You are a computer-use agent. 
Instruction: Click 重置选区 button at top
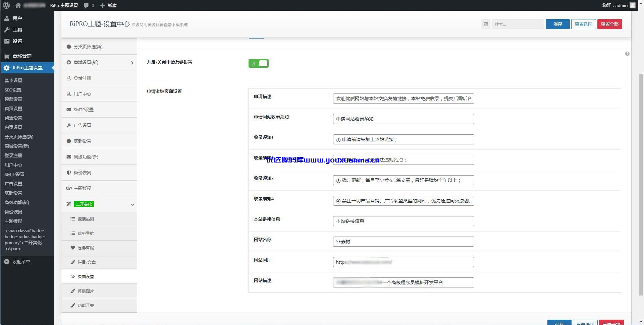click(583, 24)
